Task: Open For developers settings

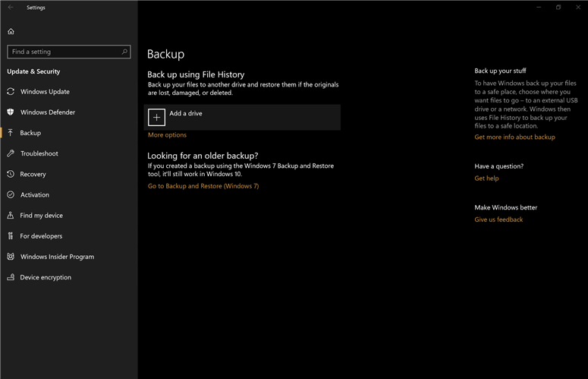Action: (41, 236)
